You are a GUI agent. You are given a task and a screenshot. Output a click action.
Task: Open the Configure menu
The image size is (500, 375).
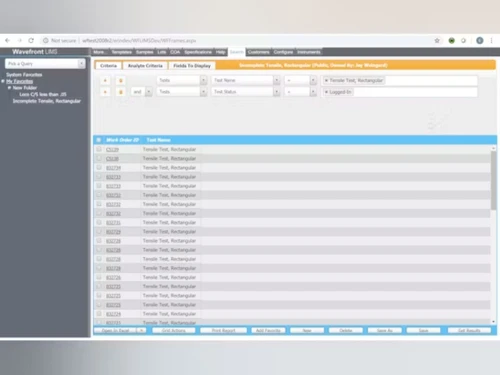click(x=283, y=52)
